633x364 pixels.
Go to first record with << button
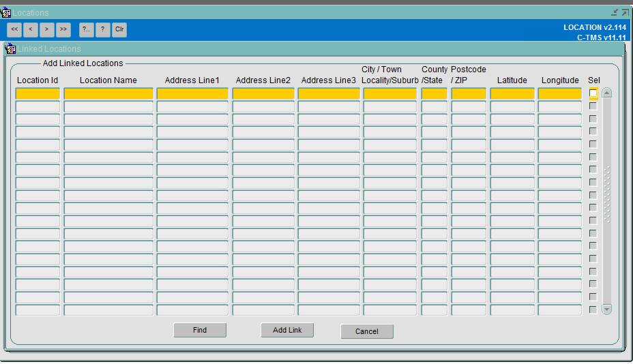click(x=14, y=29)
